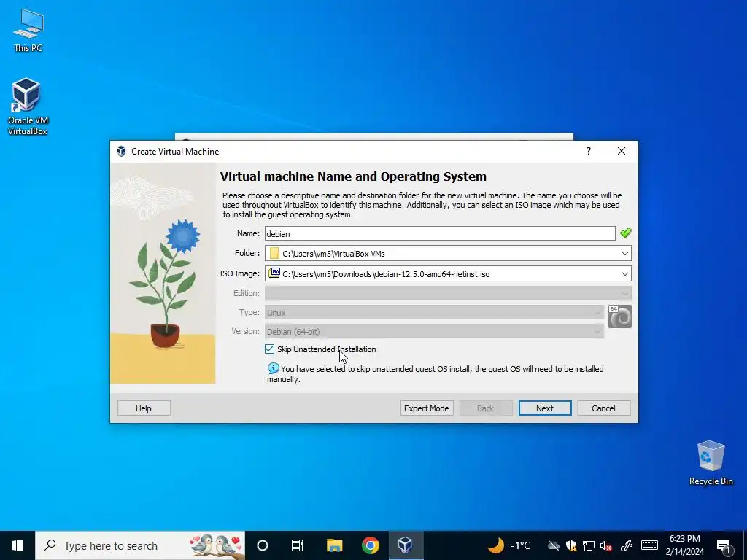Click into the Name field containing debian
The height and width of the screenshot is (560, 747).
[440, 233]
